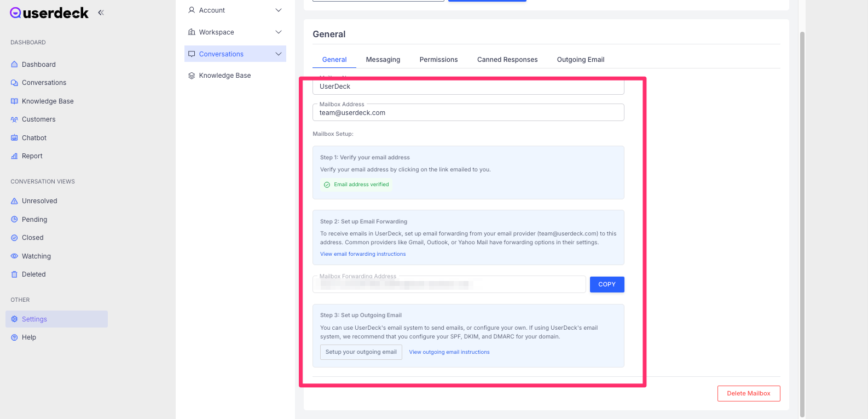Click the Workspace building icon

192,32
